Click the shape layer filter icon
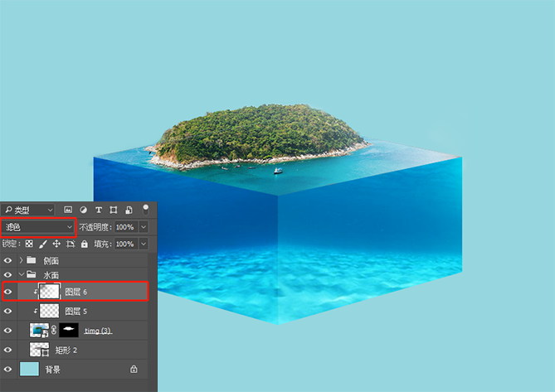The height and width of the screenshot is (392, 555). [x=114, y=210]
